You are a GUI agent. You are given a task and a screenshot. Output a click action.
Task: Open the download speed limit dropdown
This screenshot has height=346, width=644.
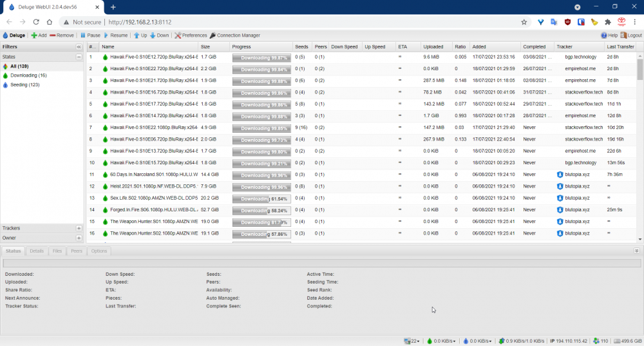click(442, 341)
